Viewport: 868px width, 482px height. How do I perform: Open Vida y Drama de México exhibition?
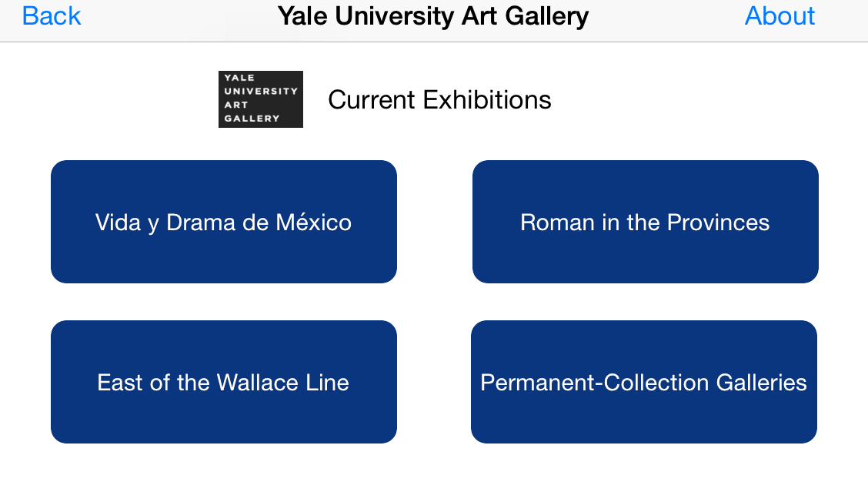224,222
